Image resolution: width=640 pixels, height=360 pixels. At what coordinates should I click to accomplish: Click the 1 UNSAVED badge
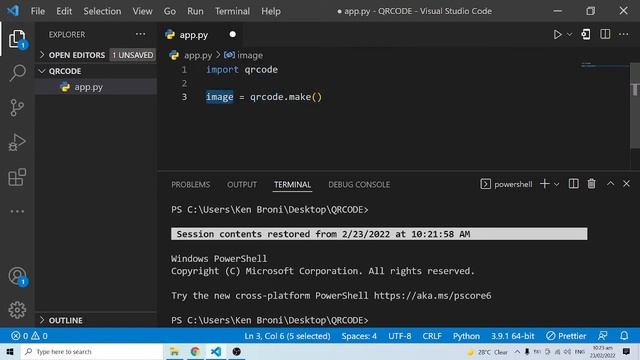coord(133,55)
